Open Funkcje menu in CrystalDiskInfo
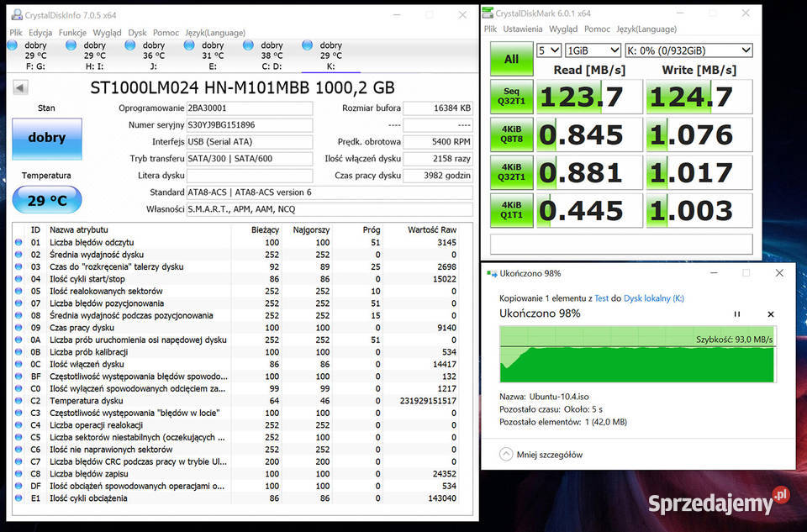The image size is (807, 532). tap(72, 33)
